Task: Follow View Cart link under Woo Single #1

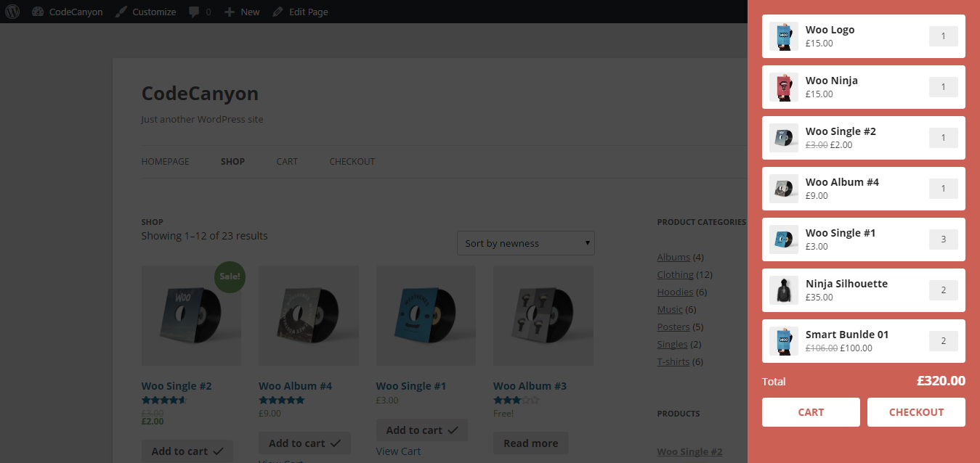Action: tap(398, 451)
